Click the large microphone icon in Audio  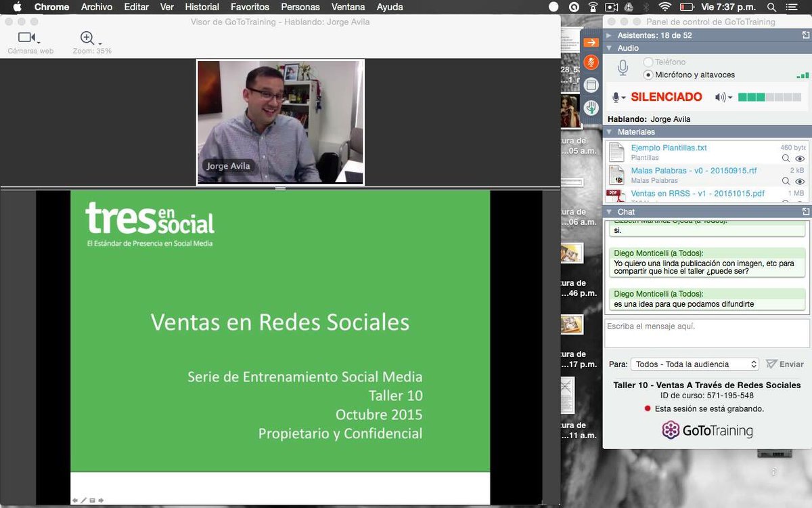[623, 67]
